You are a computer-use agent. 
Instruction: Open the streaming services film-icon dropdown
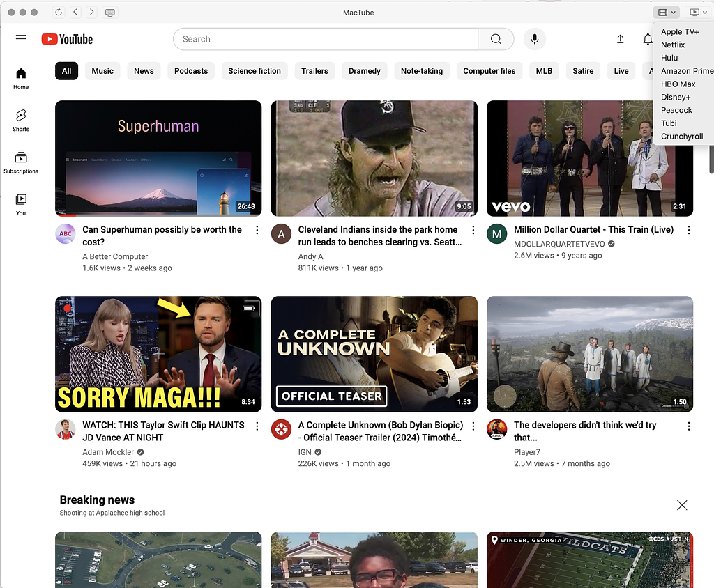click(665, 13)
